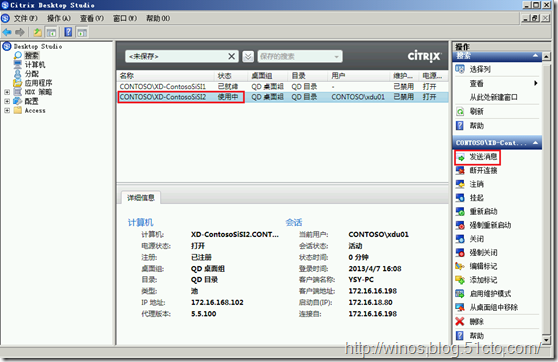Select row CONTOSO\XD-ContosoSiSI2

coord(283,97)
